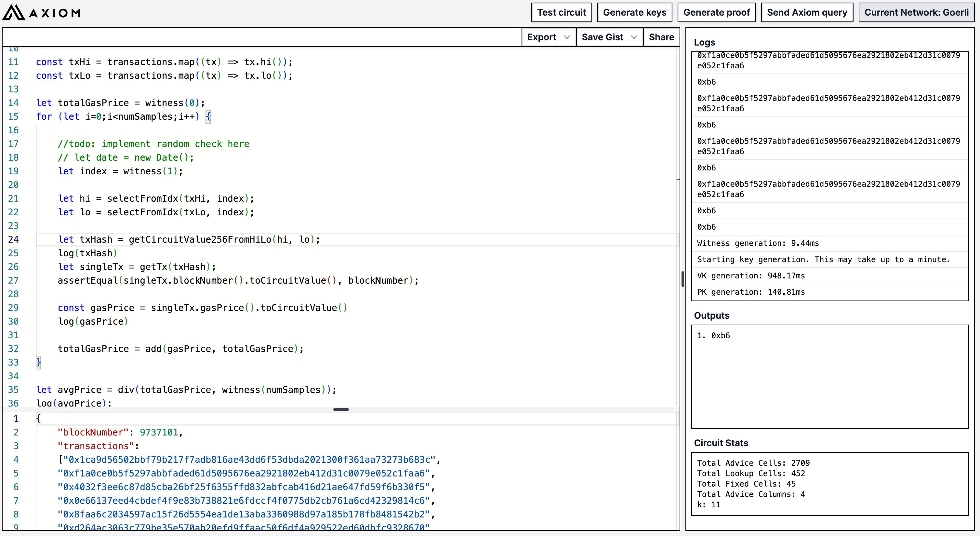Place cursor on 'let txHash' code line
The image size is (980, 536).
tap(189, 239)
